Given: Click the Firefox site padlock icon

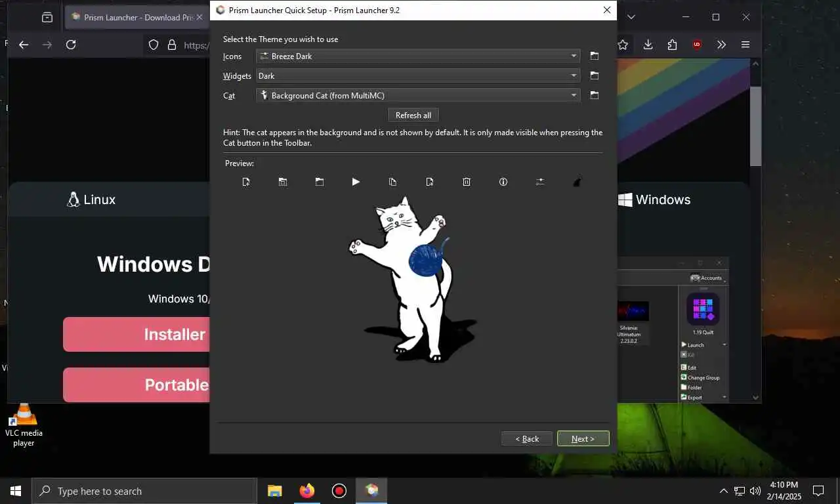Looking at the screenshot, I should 172,45.
